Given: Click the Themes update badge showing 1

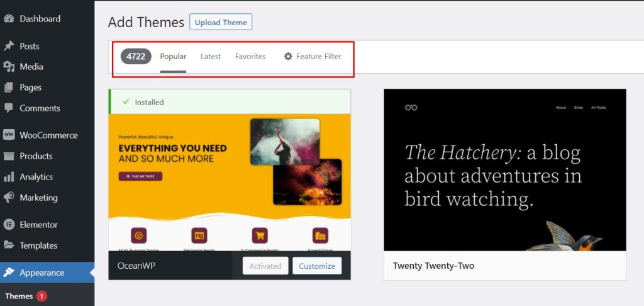Looking at the screenshot, I should tap(42, 296).
